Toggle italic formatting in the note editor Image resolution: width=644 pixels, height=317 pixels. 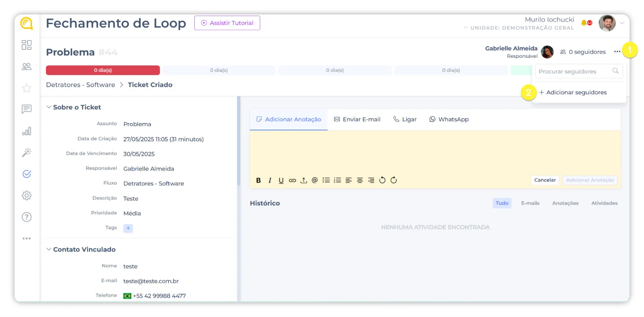270,180
